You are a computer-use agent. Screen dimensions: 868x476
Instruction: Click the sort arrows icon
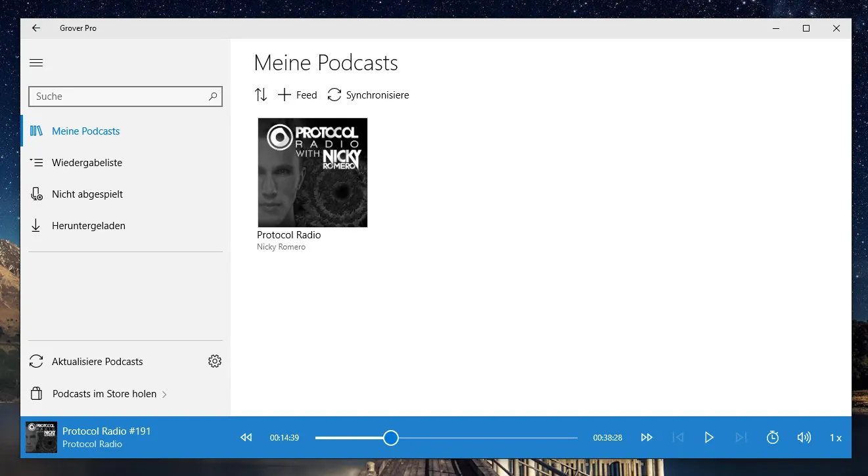click(x=261, y=95)
